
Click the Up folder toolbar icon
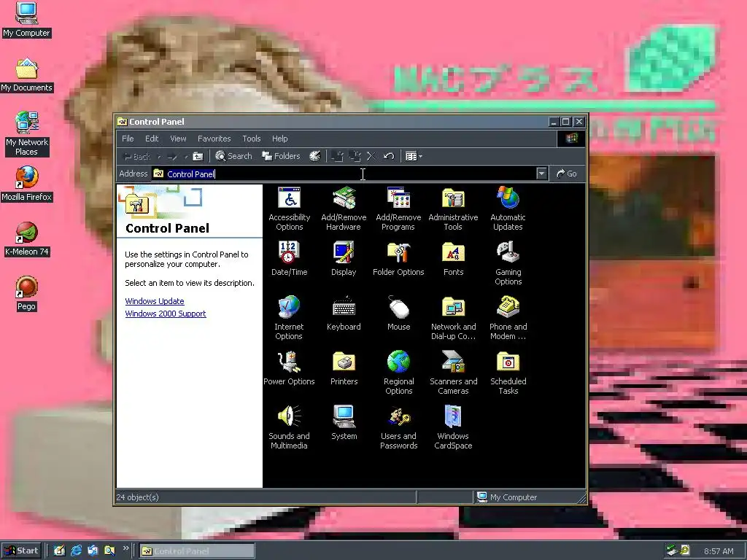click(x=198, y=156)
